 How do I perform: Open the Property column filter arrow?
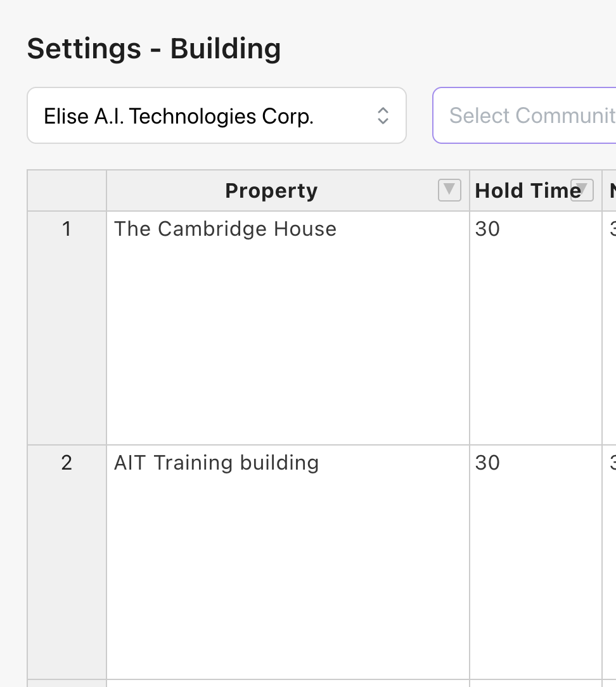[x=449, y=190]
